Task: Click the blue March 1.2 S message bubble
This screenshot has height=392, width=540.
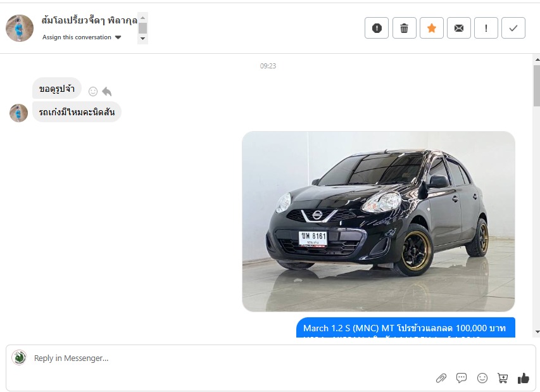Action: point(406,327)
